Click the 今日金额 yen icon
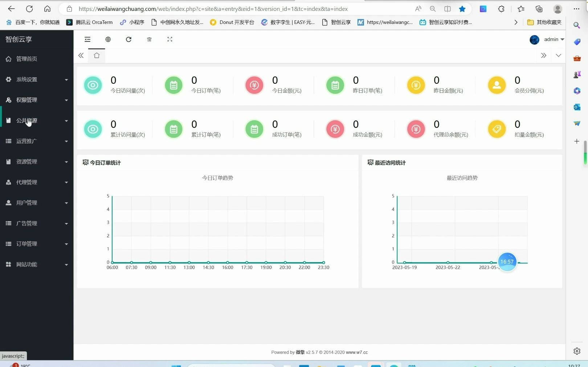 click(x=254, y=85)
